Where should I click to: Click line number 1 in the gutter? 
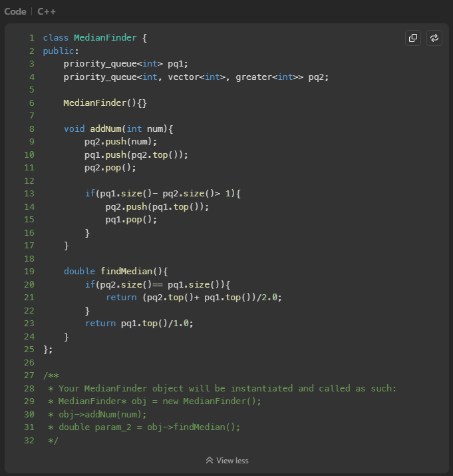tap(32, 38)
